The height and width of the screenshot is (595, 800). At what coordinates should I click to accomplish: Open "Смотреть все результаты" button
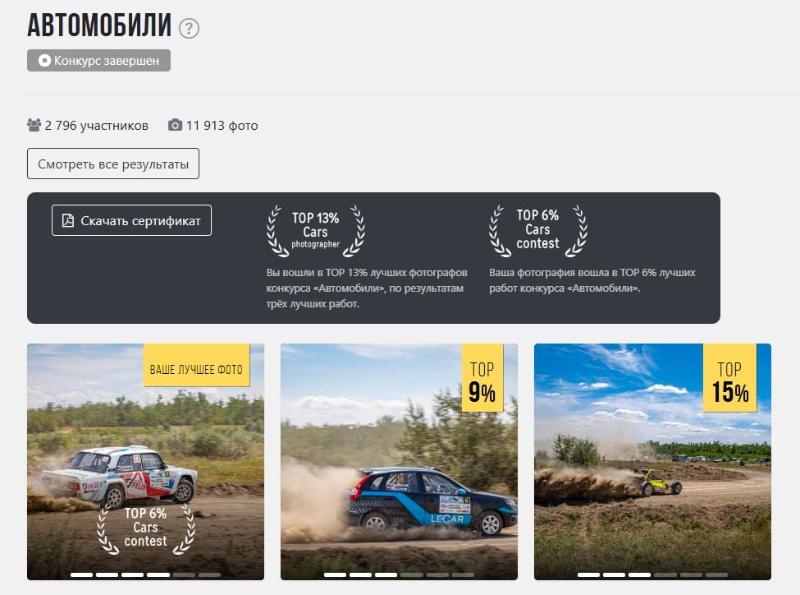point(113,164)
